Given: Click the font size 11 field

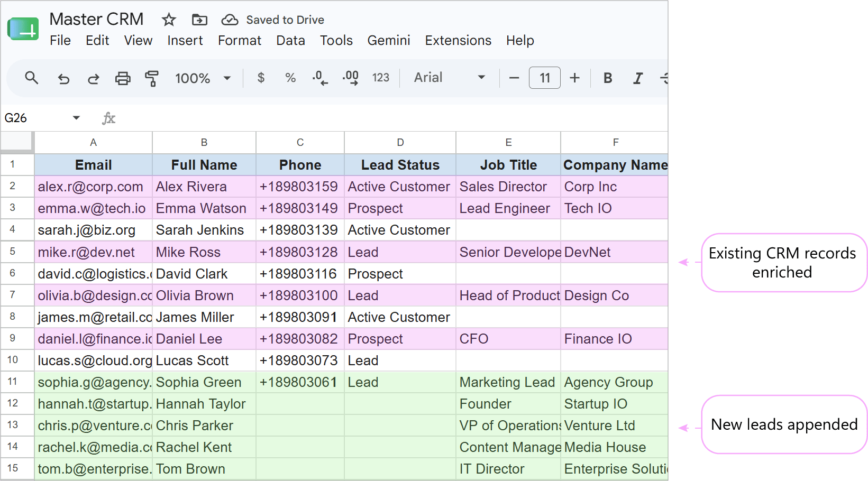Looking at the screenshot, I should click(x=544, y=78).
